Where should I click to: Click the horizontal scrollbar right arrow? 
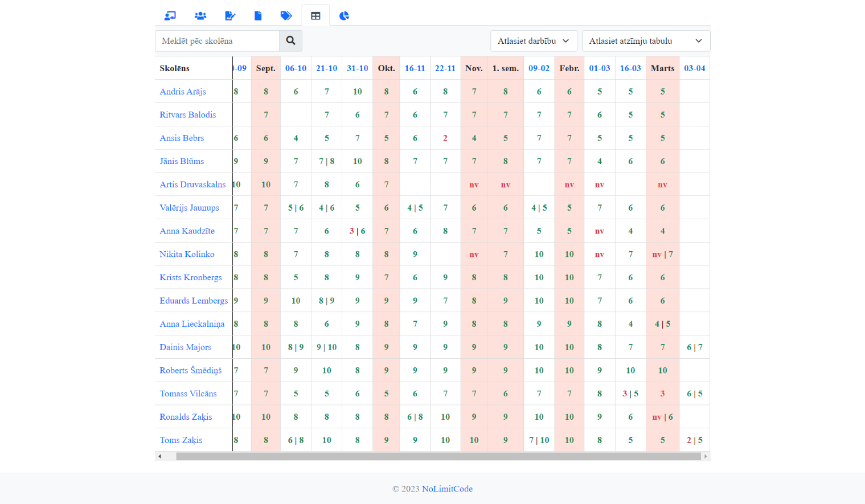tap(706, 456)
